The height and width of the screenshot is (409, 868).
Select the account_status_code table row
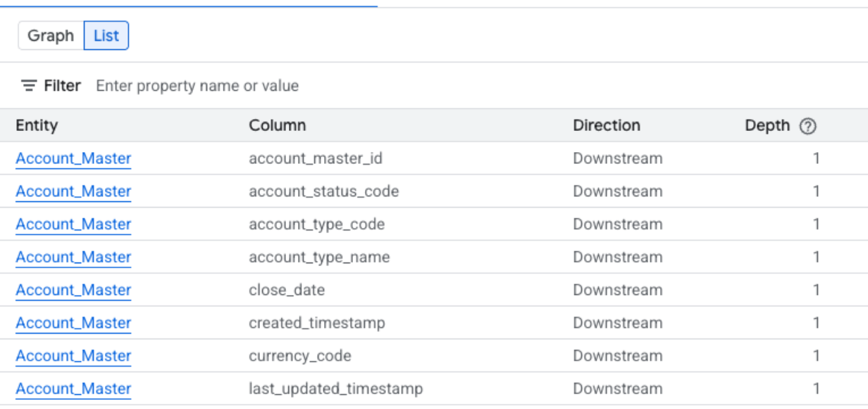[x=423, y=191]
